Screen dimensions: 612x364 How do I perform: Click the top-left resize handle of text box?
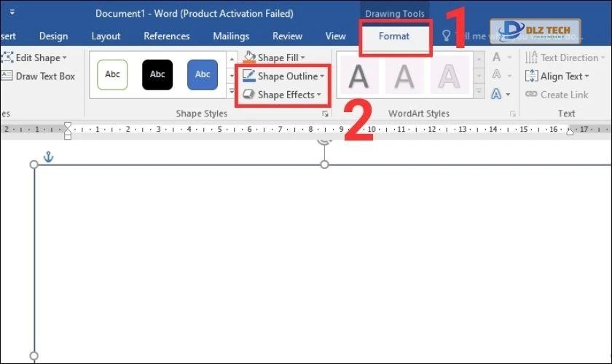[x=34, y=165]
